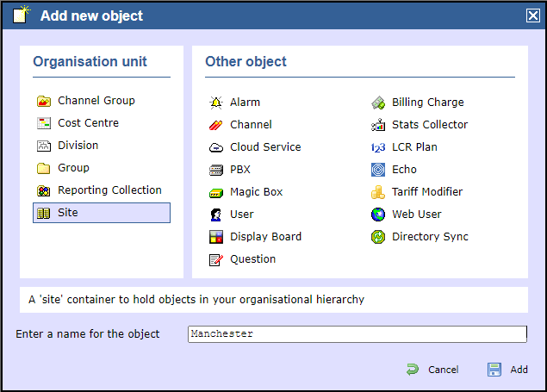Select the Alarm bell icon

tap(216, 103)
